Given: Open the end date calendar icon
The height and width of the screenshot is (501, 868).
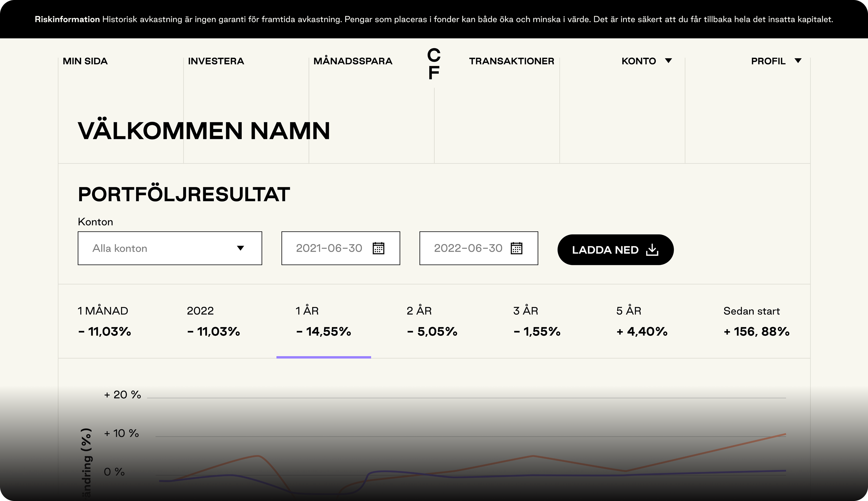Looking at the screenshot, I should click(516, 248).
